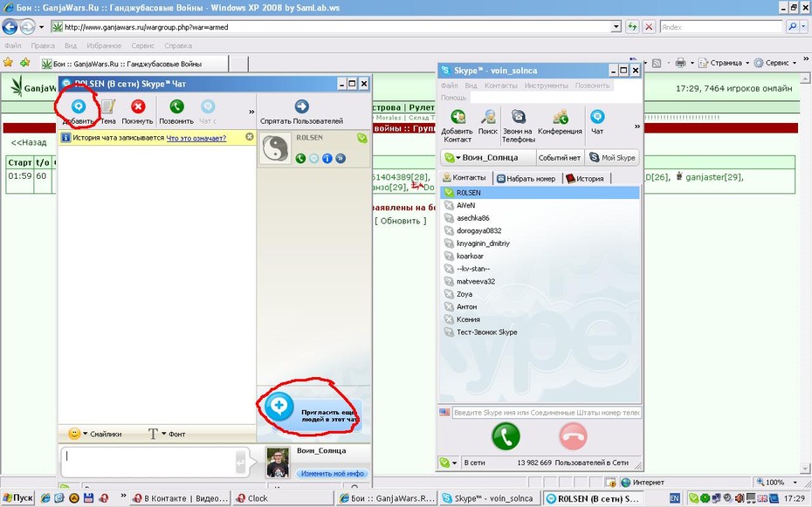Call R0LSEN via small green phone icon

pyautogui.click(x=300, y=158)
